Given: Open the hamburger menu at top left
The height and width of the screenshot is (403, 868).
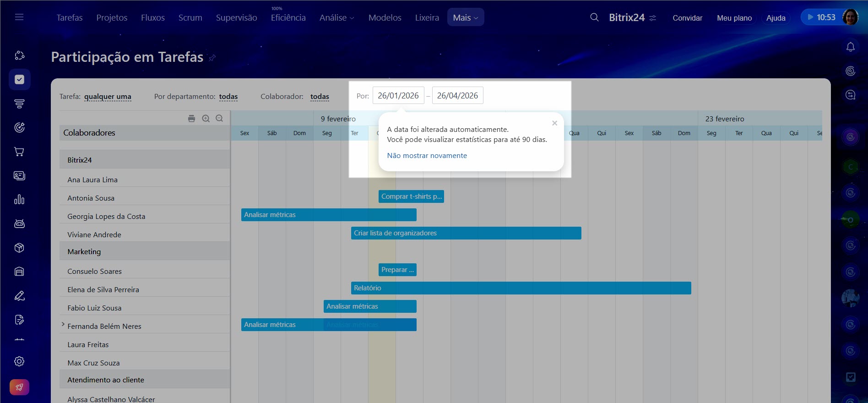Looking at the screenshot, I should (x=19, y=17).
